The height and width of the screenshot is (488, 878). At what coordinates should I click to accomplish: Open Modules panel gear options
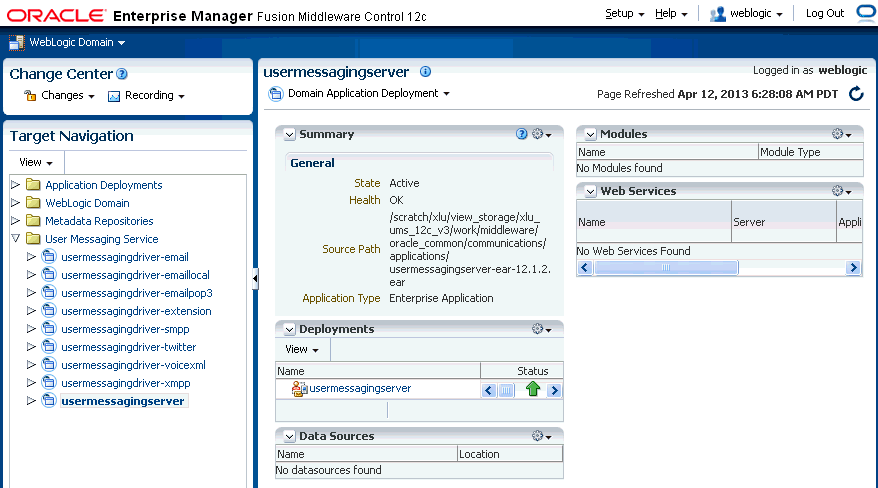(842, 134)
